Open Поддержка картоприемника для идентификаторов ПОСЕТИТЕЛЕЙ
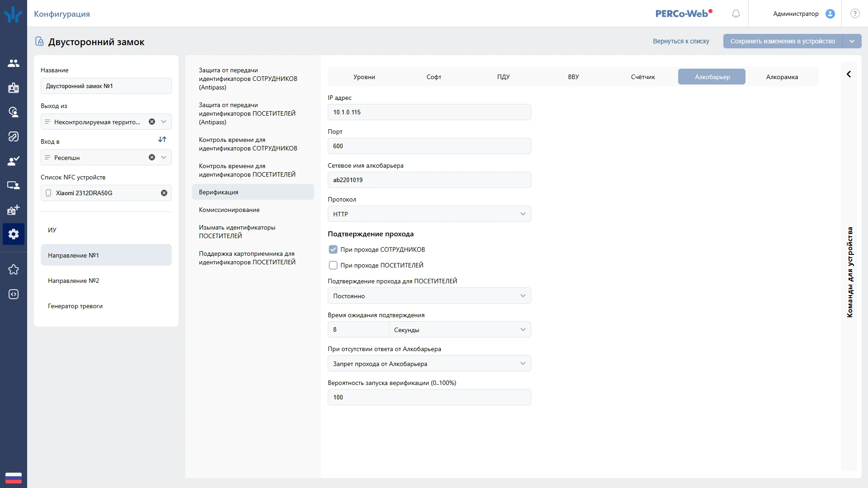 (x=253, y=258)
